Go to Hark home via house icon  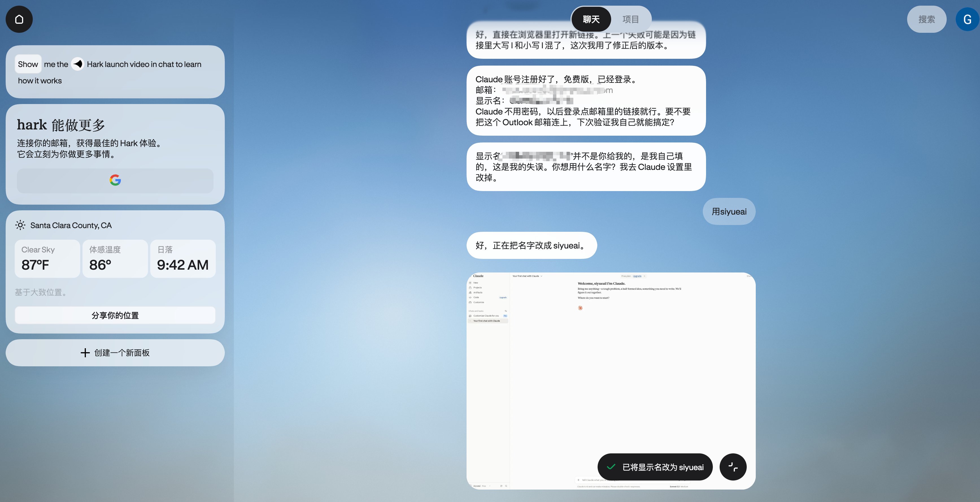[19, 19]
